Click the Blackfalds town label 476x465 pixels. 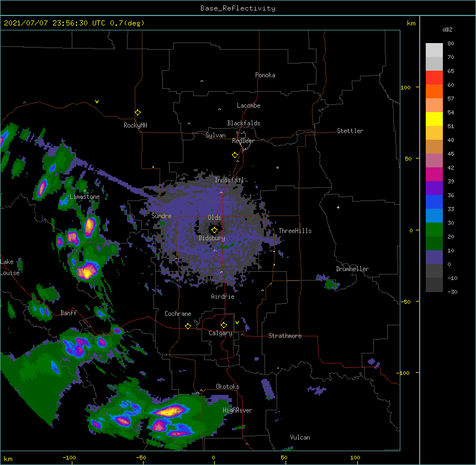coord(244,123)
